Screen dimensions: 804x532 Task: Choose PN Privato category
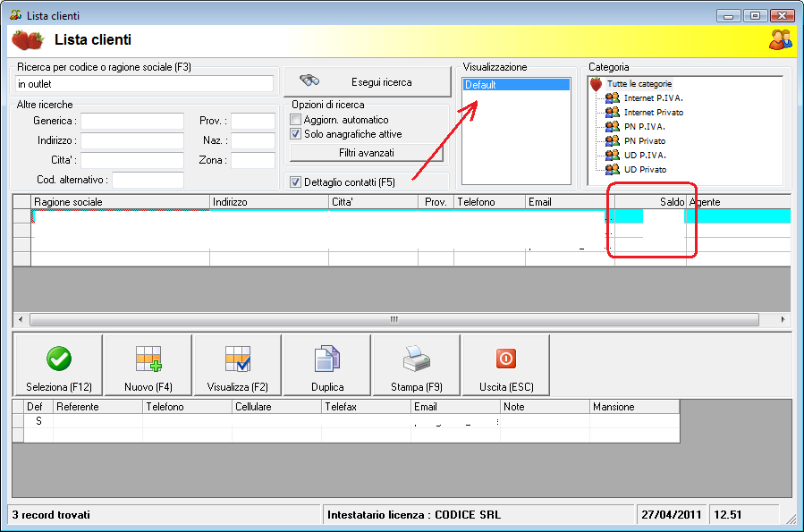(x=645, y=141)
